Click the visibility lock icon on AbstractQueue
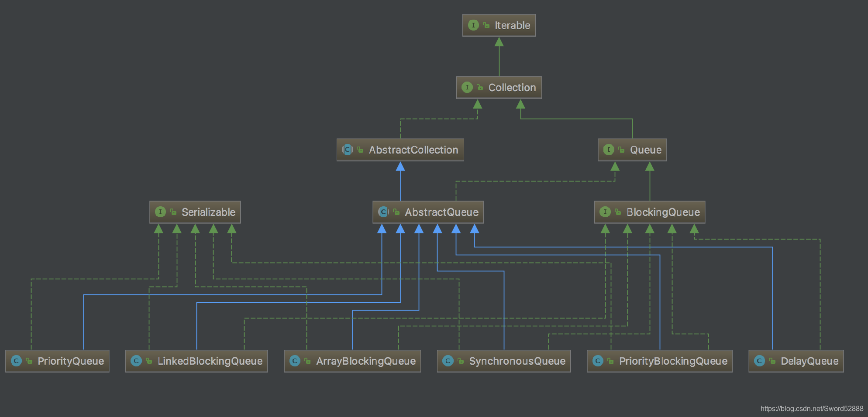The height and width of the screenshot is (417, 868). coord(396,212)
